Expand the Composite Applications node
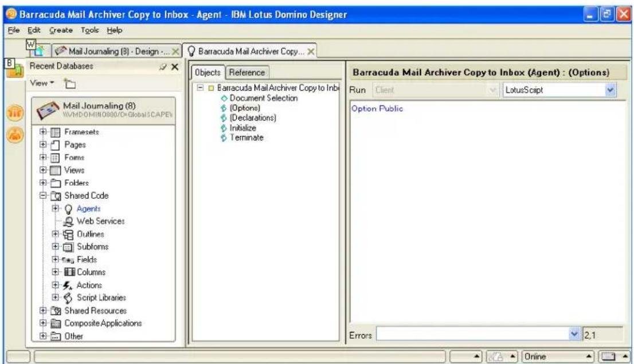 tap(43, 323)
